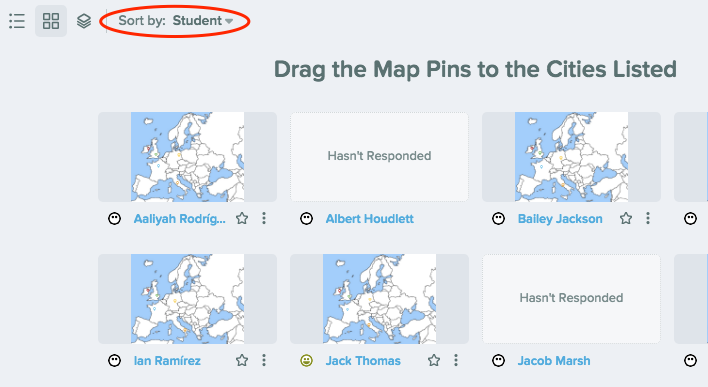
Task: Open more options menu for Bailey Jackson
Action: [648, 219]
